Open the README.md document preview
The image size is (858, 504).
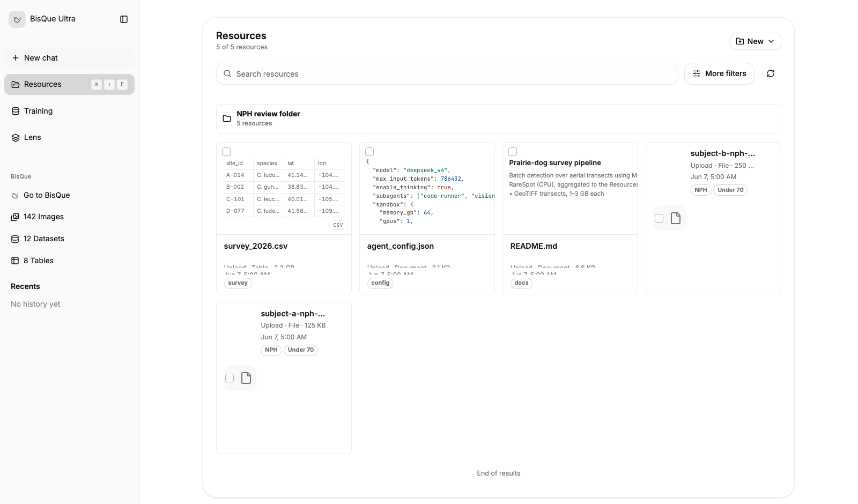pyautogui.click(x=570, y=189)
